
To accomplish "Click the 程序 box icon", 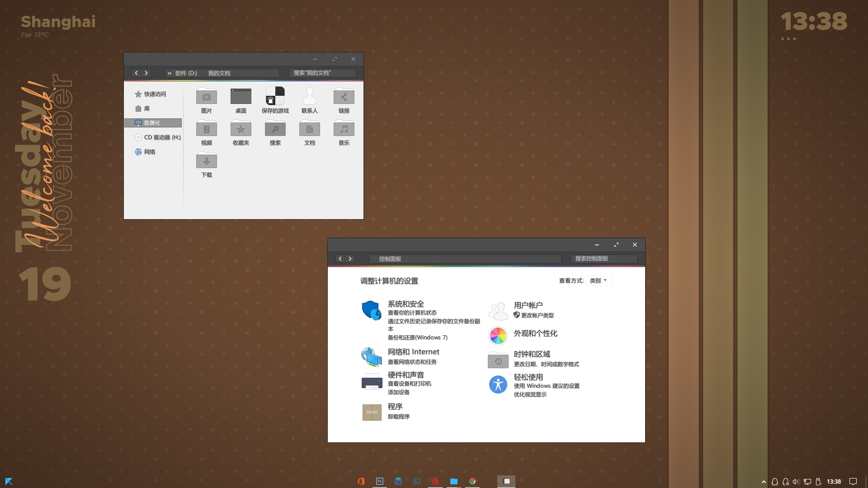I will tap(372, 412).
